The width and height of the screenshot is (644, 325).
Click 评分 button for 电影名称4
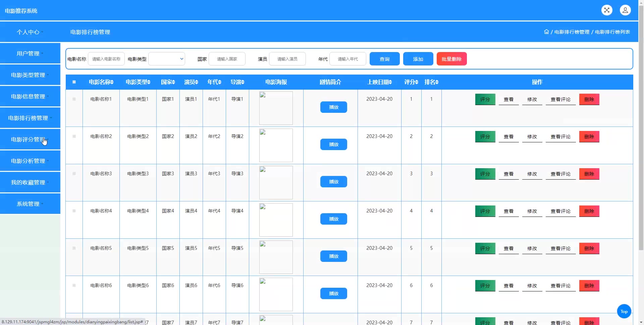(x=485, y=211)
